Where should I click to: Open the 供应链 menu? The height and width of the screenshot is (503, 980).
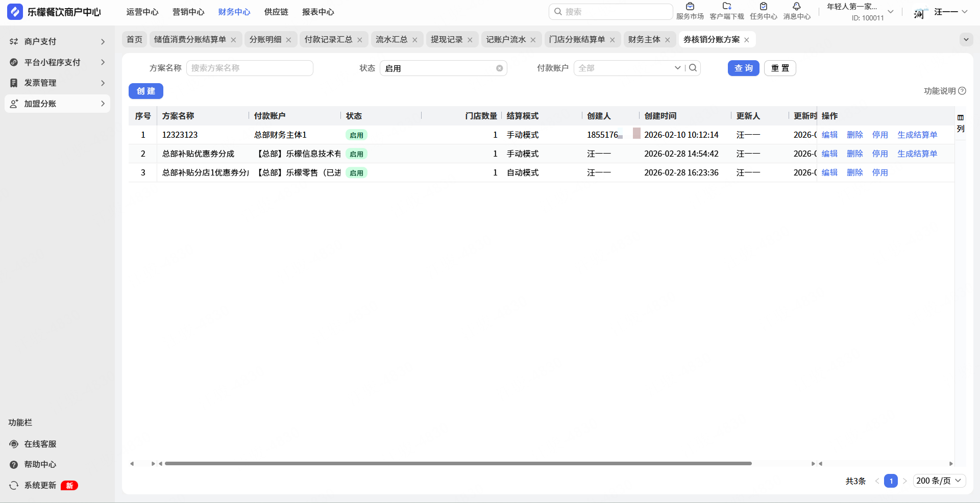[276, 12]
